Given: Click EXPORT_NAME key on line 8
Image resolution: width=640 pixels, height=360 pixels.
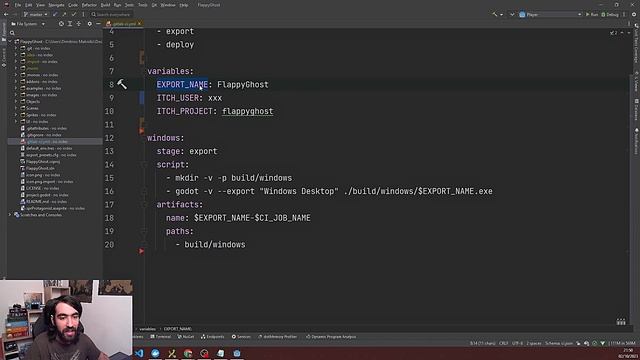Looking at the screenshot, I should [182, 84].
